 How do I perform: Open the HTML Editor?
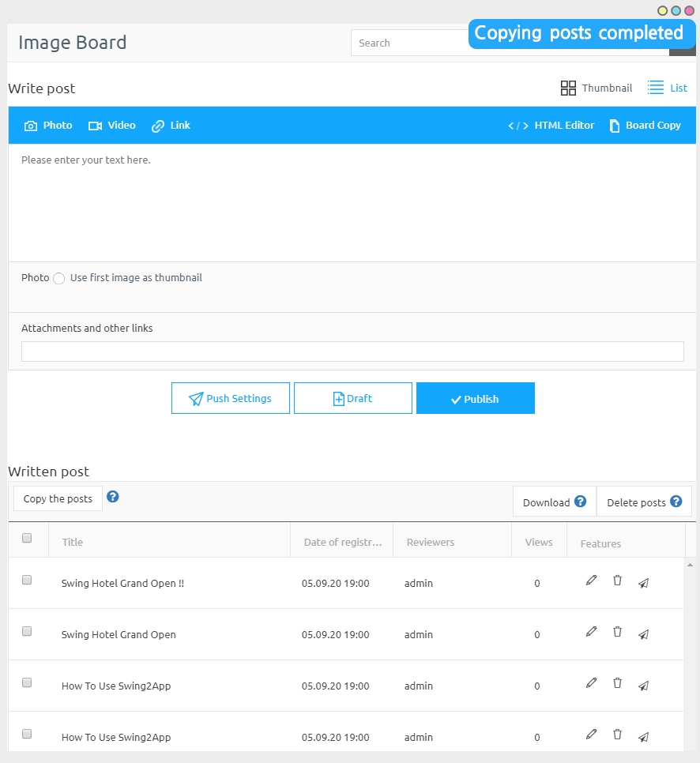pos(551,126)
